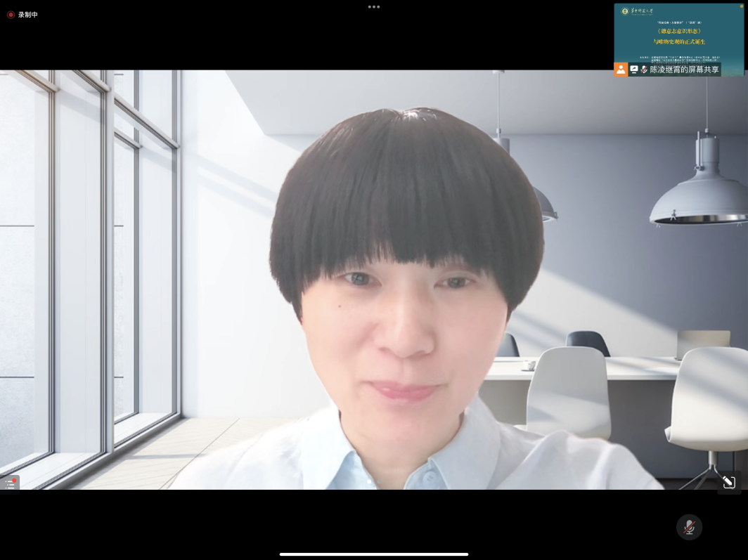Screen dimensions: 748x560
Task: Tap the black bar above the video
Action: [x=281, y=42]
